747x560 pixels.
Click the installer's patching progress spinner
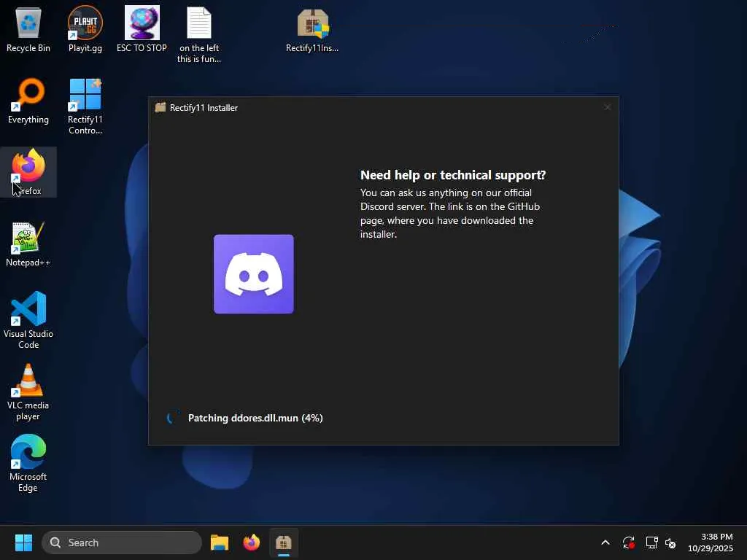click(171, 418)
